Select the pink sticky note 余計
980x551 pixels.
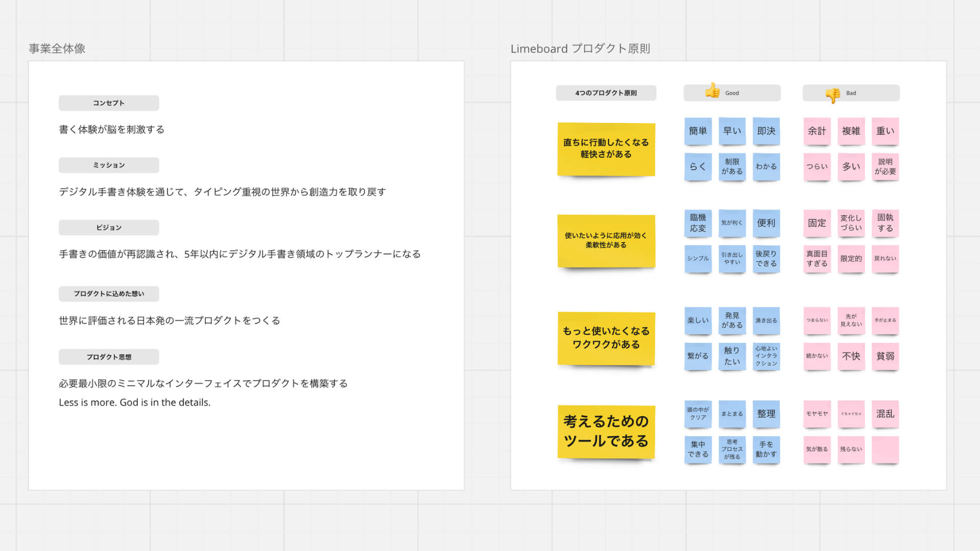pos(817,131)
